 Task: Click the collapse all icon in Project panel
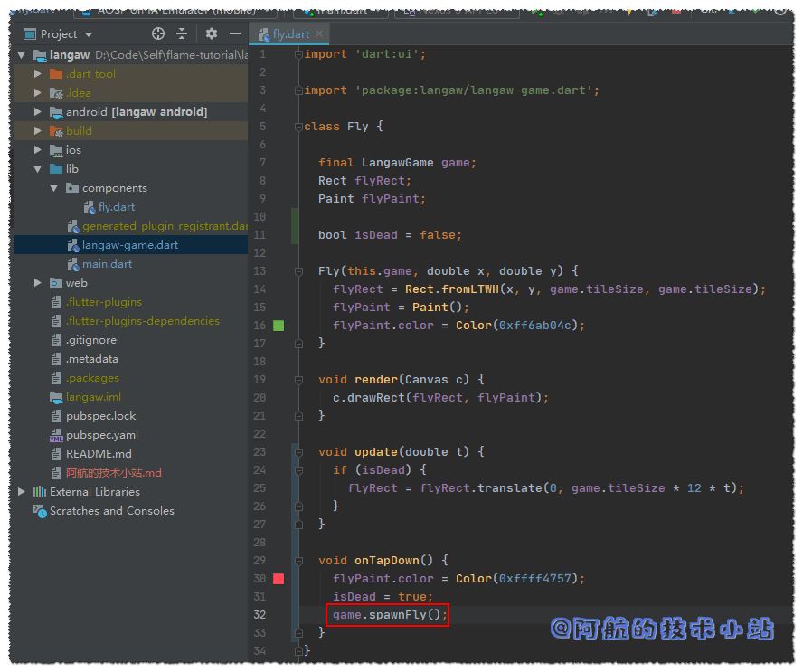(182, 33)
